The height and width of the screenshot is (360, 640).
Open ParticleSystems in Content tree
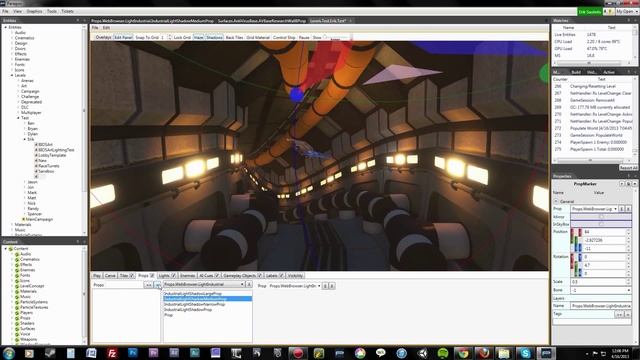point(33,302)
